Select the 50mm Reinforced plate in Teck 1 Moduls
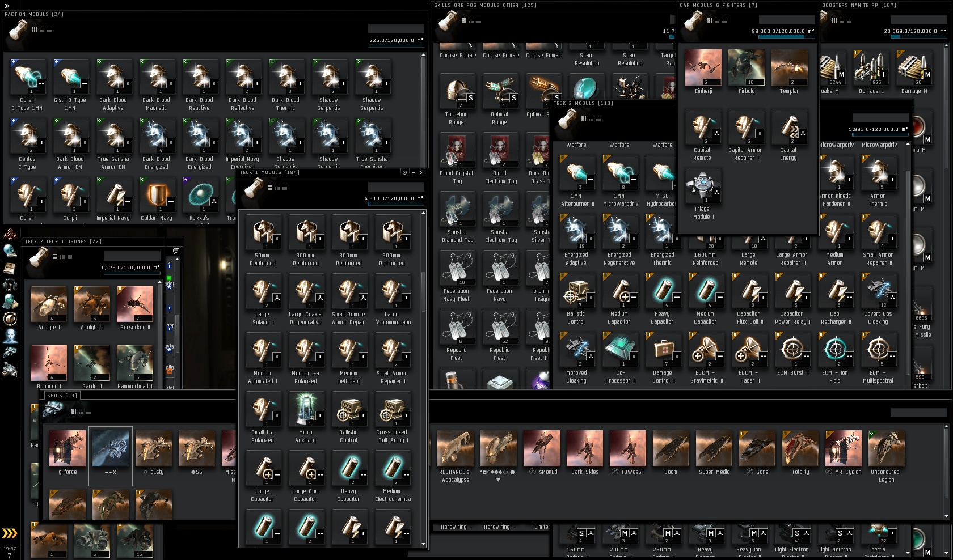953x560 pixels. (x=263, y=232)
